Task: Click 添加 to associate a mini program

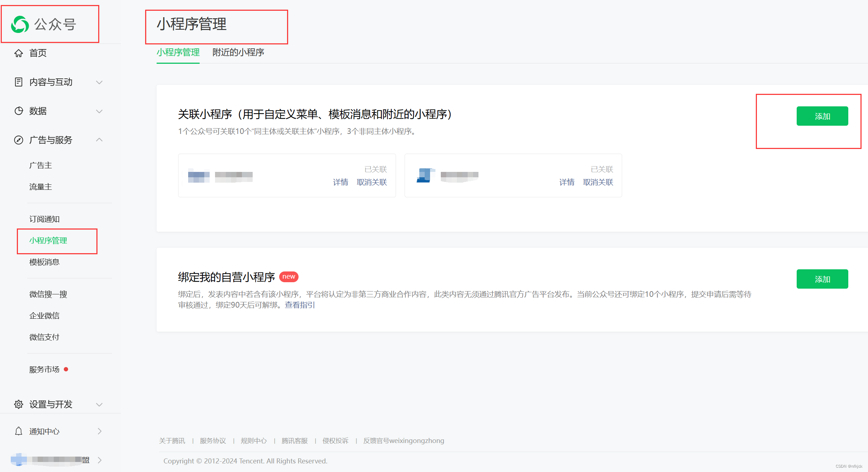Action: pyautogui.click(x=822, y=116)
